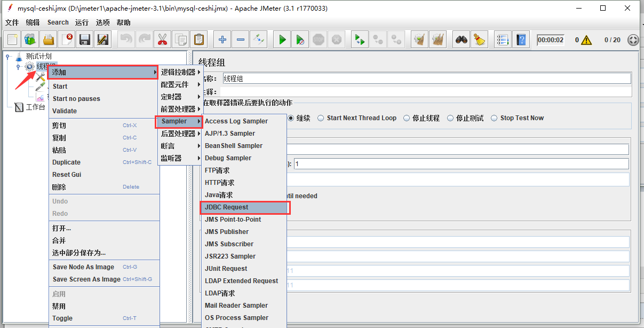Save the test plan with floppy icon
This screenshot has height=328, width=644.
pyautogui.click(x=85, y=40)
